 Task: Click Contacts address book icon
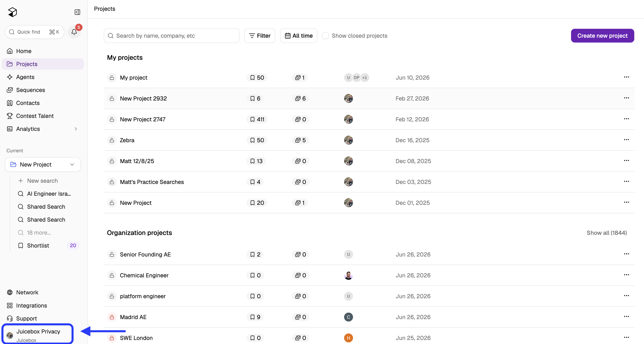click(x=10, y=103)
